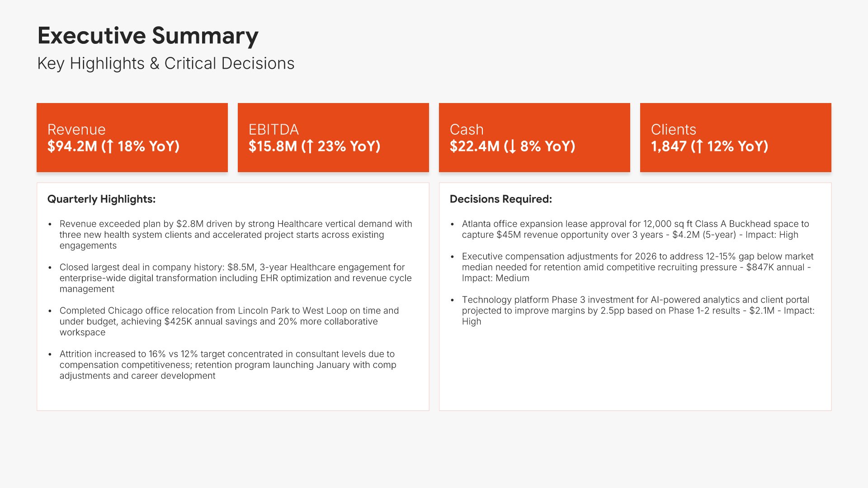Click the revenue exceeded plan bullet text
The width and height of the screenshot is (868, 488).
235,235
